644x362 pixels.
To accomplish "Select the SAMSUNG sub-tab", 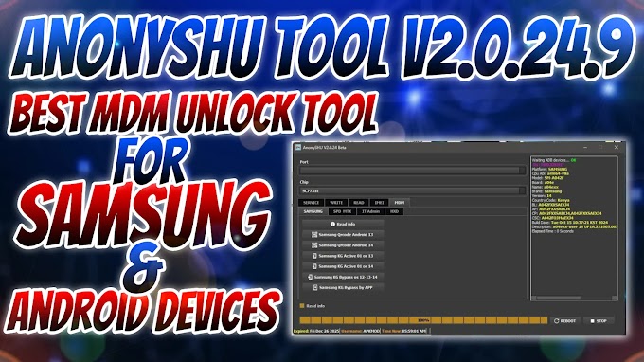I will [x=313, y=211].
